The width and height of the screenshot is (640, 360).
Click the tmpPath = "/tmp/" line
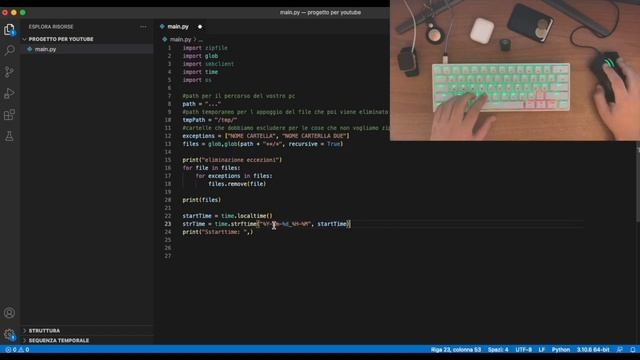[210, 120]
